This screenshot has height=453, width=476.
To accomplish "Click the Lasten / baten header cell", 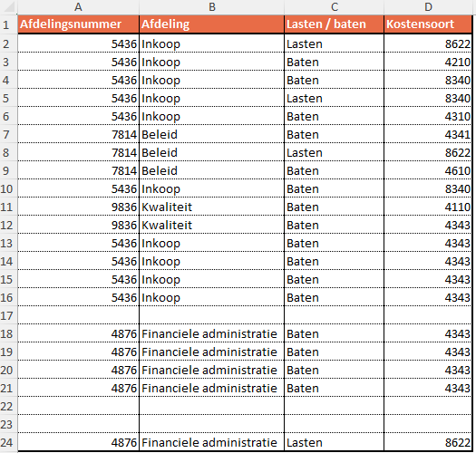I will click(335, 24).
